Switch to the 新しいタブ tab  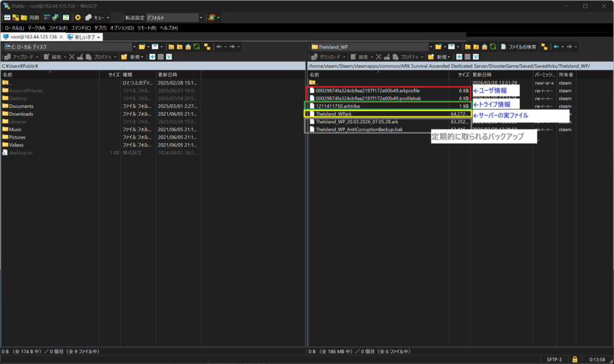(x=84, y=37)
